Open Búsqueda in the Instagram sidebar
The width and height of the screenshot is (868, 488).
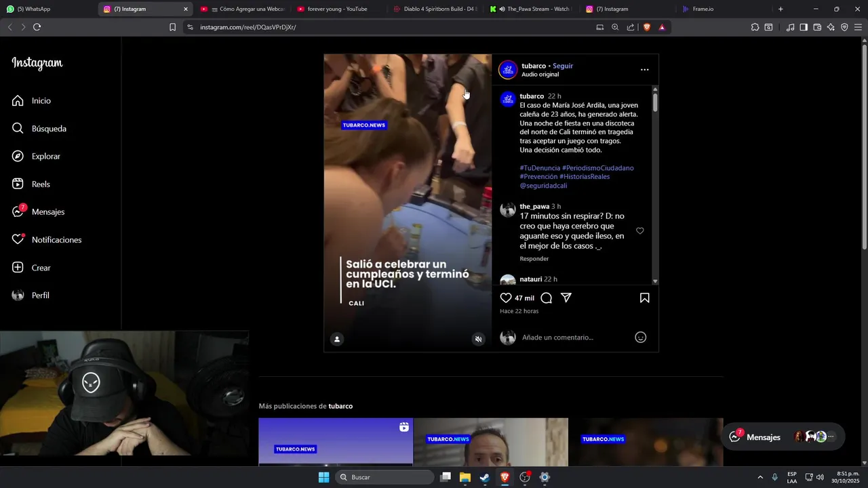[x=39, y=128]
